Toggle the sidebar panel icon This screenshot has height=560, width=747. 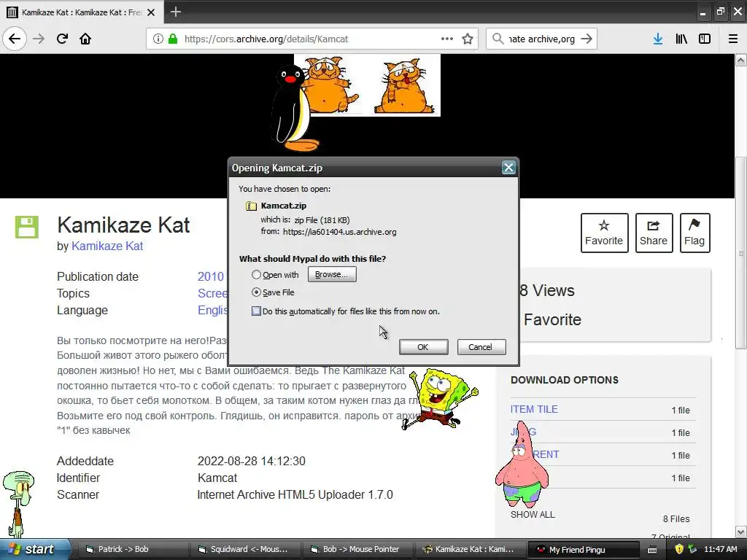coord(705,39)
